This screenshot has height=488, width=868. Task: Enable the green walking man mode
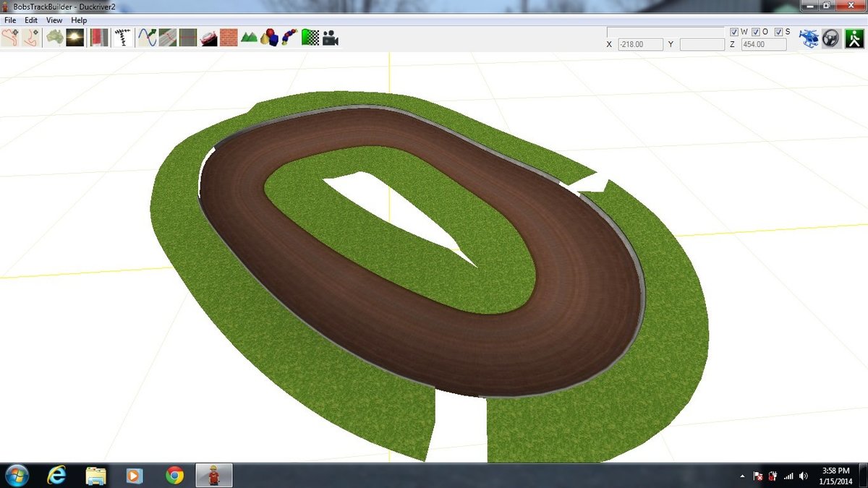pos(854,38)
